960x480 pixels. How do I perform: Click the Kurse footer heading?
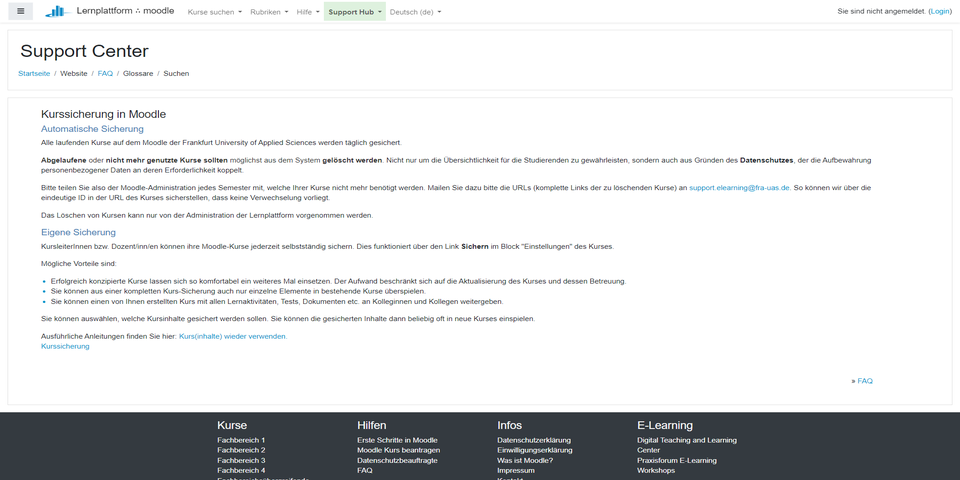[x=232, y=426]
